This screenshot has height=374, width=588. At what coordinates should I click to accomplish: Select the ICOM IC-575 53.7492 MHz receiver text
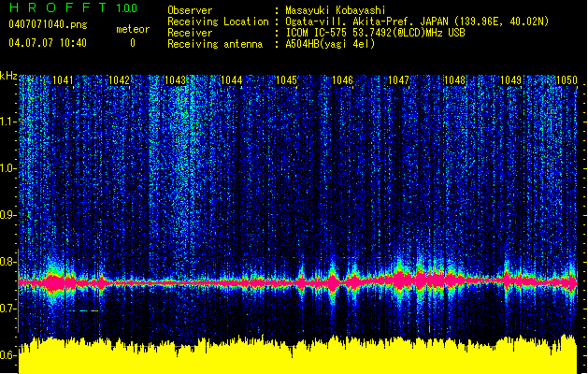(376, 33)
